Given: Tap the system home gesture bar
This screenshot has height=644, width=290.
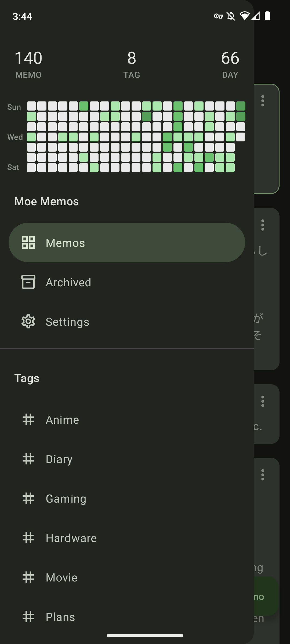Looking at the screenshot, I should 145,635.
